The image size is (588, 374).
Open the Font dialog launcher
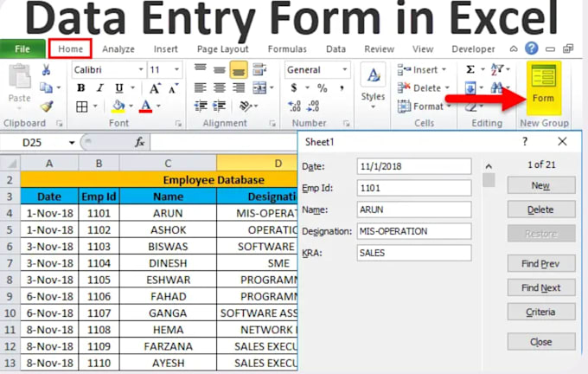(178, 123)
